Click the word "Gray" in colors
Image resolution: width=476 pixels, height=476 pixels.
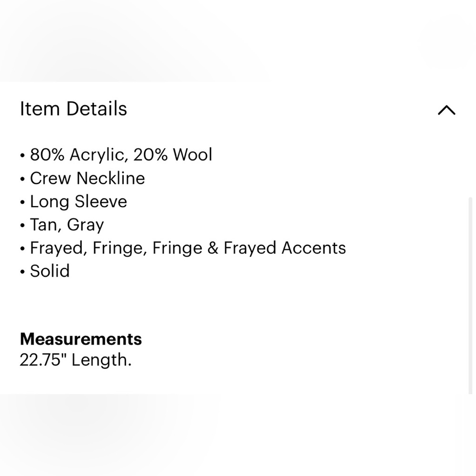(85, 225)
